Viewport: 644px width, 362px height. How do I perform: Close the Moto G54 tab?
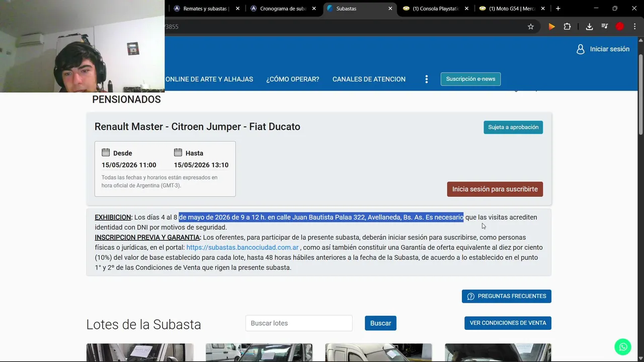tap(543, 9)
